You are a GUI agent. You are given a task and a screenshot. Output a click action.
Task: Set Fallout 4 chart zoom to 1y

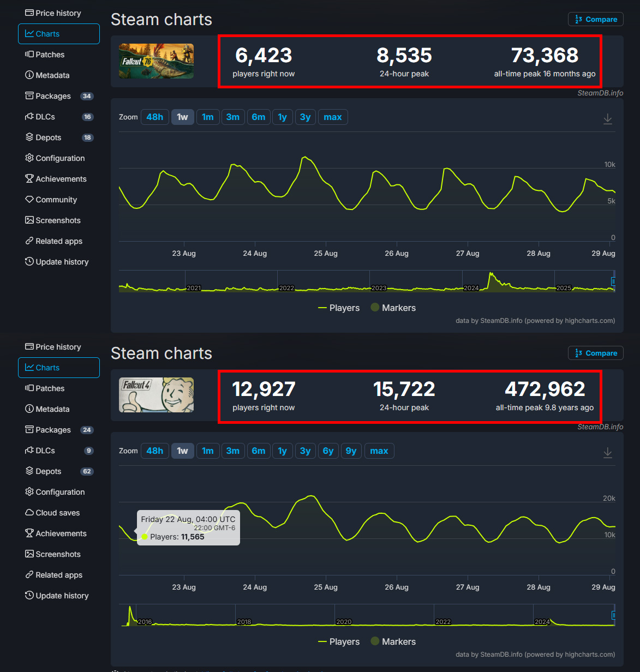282,451
